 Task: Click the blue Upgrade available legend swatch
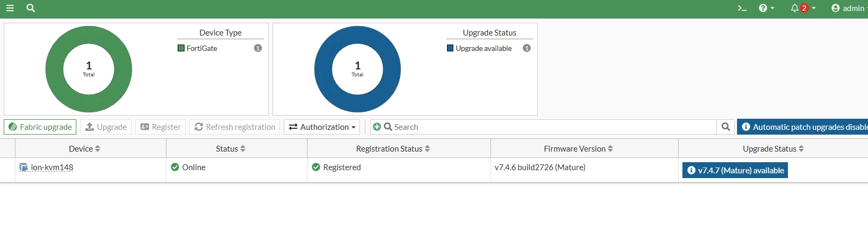(450, 48)
